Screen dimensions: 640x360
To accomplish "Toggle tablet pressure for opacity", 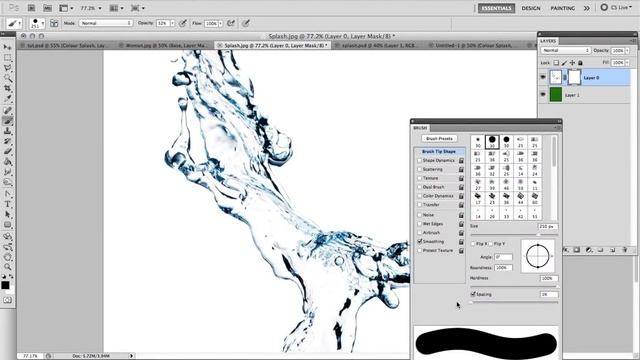I will pos(183,24).
